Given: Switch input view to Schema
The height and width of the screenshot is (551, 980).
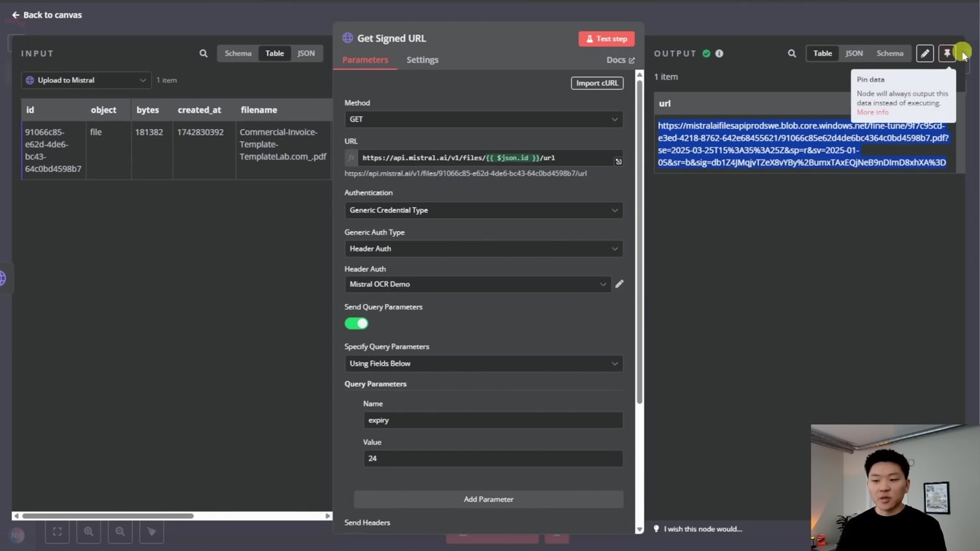Looking at the screenshot, I should click(x=238, y=53).
